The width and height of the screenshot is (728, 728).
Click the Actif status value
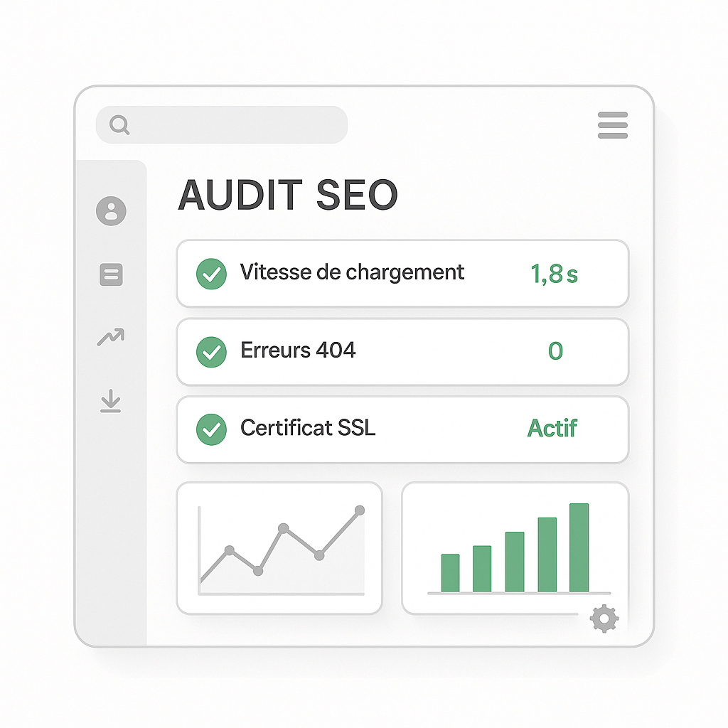tap(552, 428)
